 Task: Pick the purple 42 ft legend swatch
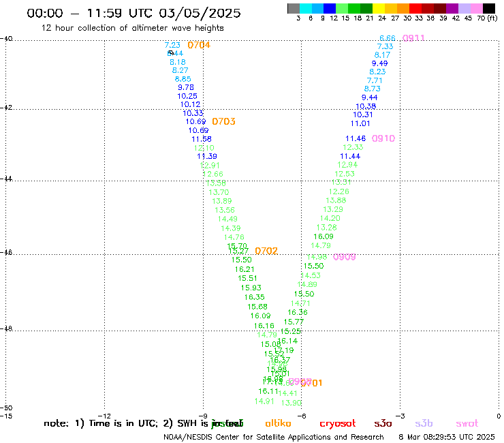click(452, 8)
